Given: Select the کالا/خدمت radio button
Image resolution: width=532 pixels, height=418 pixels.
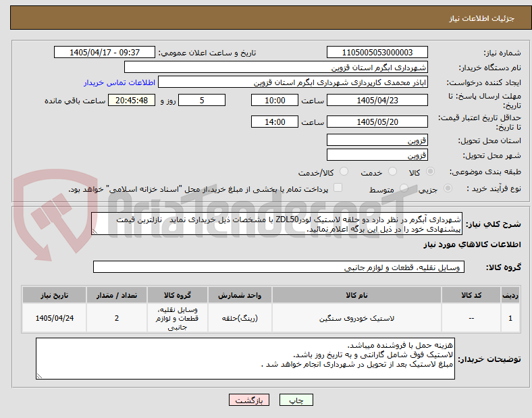Looking at the screenshot, I should pyautogui.click(x=344, y=172).
